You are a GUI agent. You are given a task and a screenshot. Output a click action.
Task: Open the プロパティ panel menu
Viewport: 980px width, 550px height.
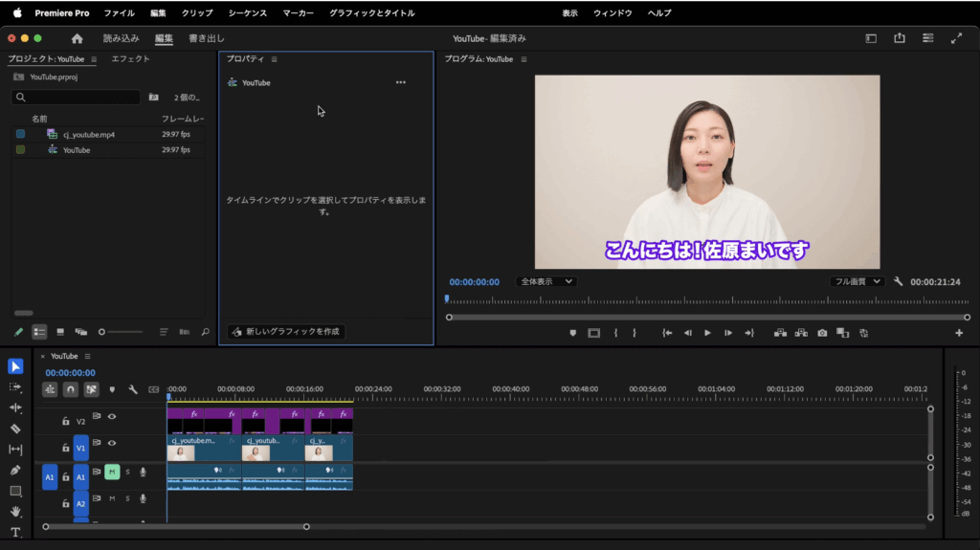click(x=274, y=59)
